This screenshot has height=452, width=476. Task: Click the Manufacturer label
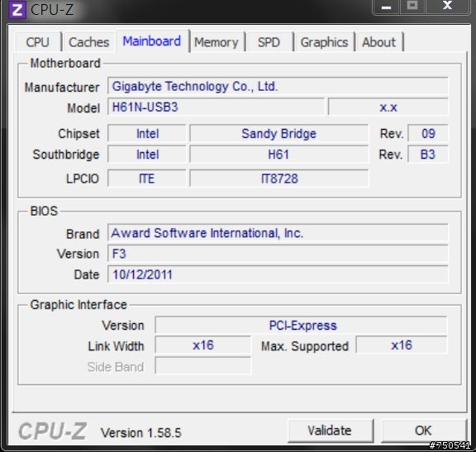(62, 87)
